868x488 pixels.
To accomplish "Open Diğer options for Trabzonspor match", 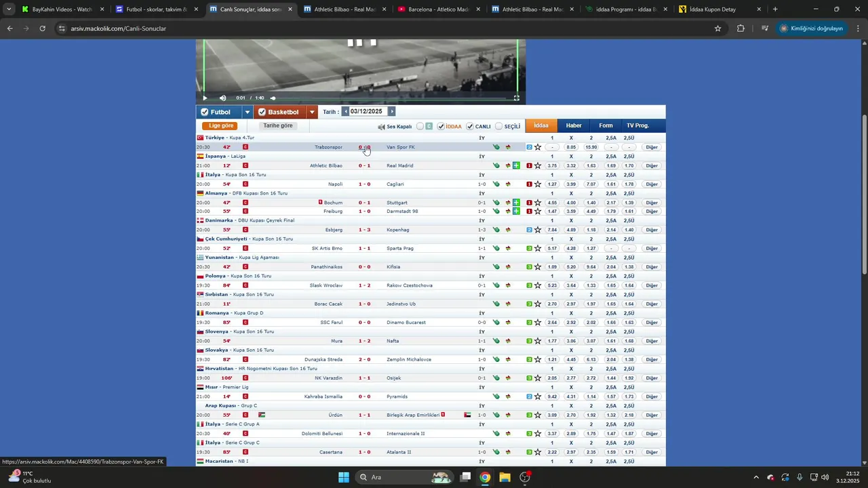I will pyautogui.click(x=652, y=147).
